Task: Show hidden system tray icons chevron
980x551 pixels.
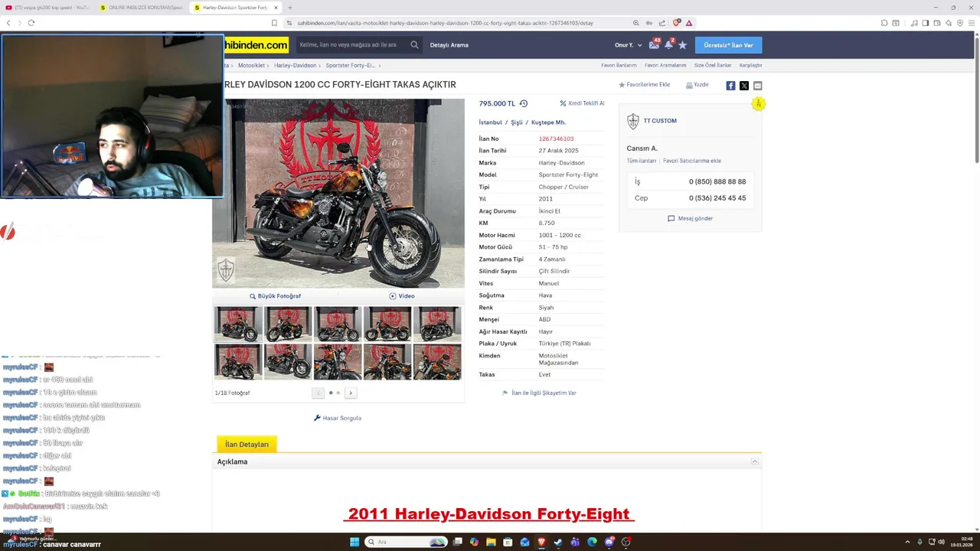Action: click(907, 542)
